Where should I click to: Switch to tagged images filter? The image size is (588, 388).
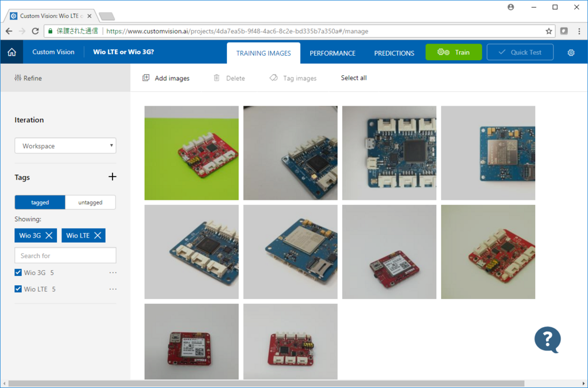tap(40, 203)
